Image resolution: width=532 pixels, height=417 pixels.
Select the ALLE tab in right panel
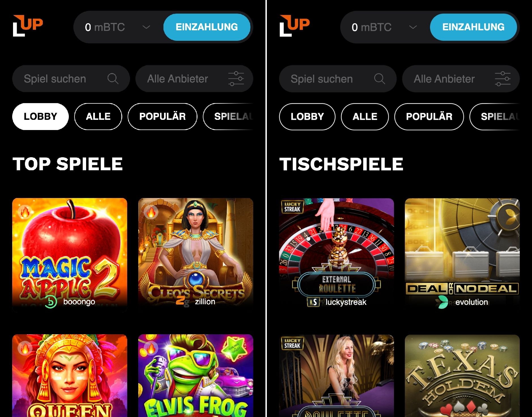pos(365,117)
